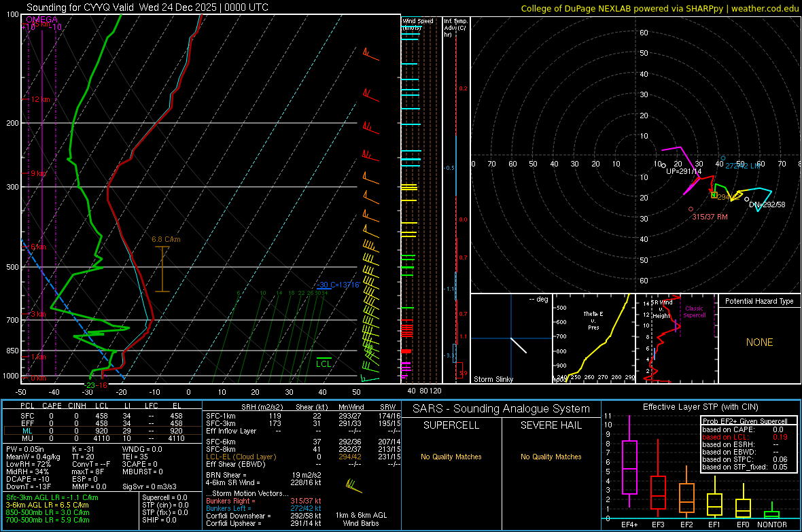Select the SUPERCELL SARS column header
802x532 pixels.
(451, 425)
